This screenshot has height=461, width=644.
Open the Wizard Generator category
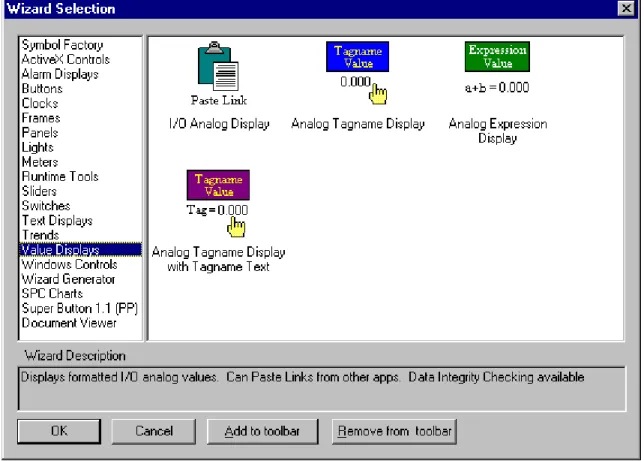[68, 279]
